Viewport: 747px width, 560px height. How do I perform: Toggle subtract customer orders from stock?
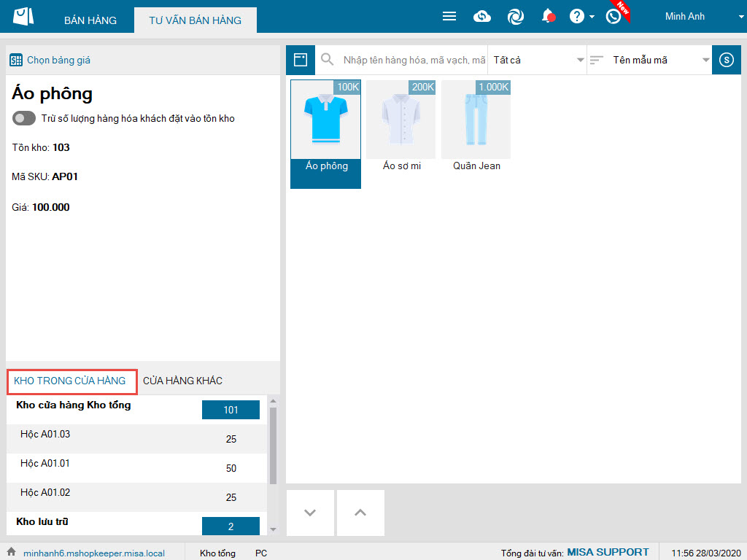(24, 118)
